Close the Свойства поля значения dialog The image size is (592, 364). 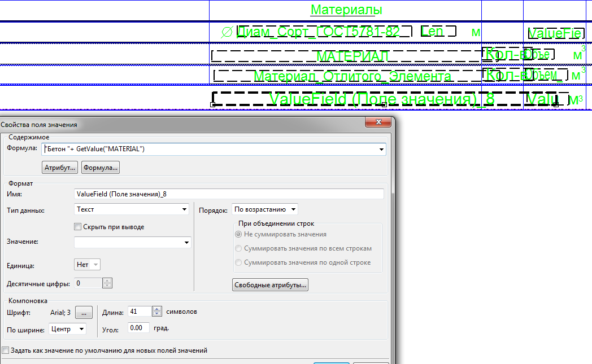378,123
